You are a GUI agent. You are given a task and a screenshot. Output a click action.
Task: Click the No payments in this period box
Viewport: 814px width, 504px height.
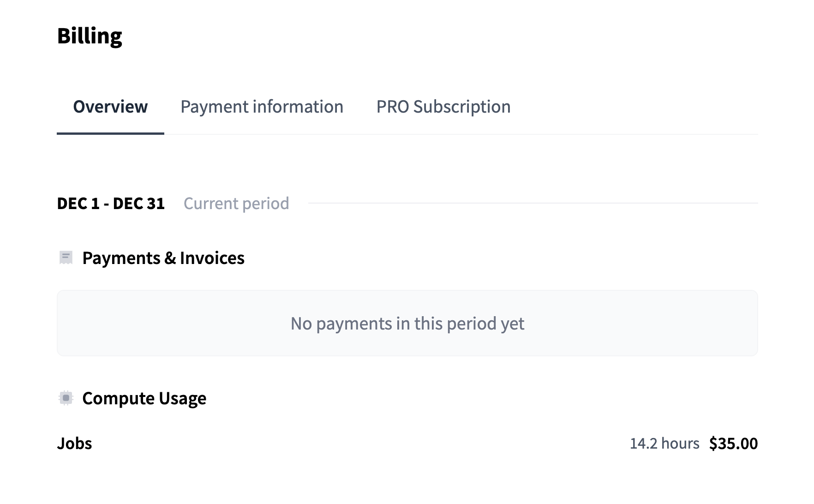[x=407, y=323]
